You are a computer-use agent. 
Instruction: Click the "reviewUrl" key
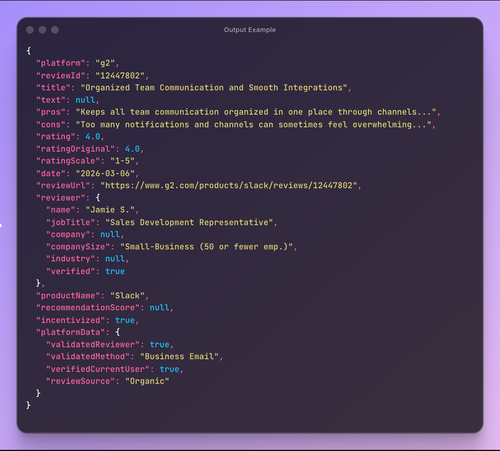point(63,185)
